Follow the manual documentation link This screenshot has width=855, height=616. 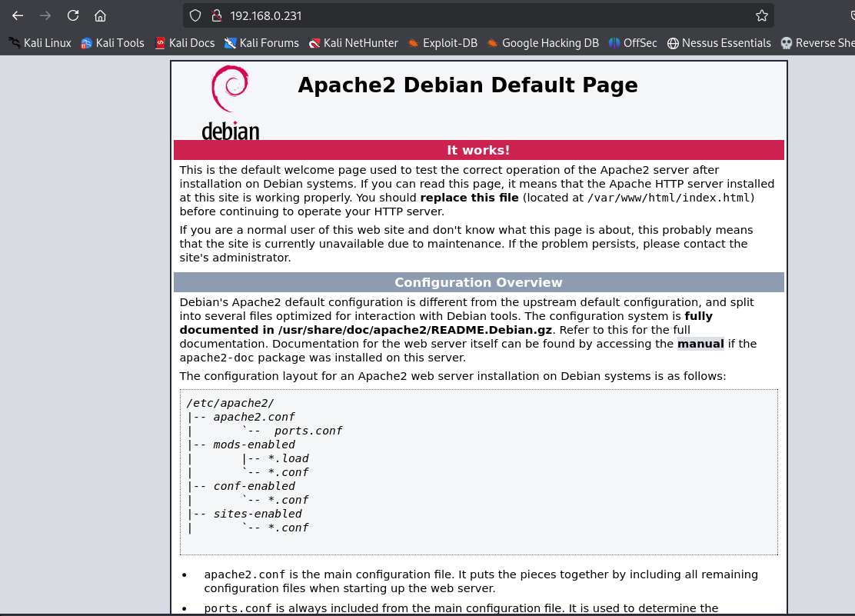[700, 344]
